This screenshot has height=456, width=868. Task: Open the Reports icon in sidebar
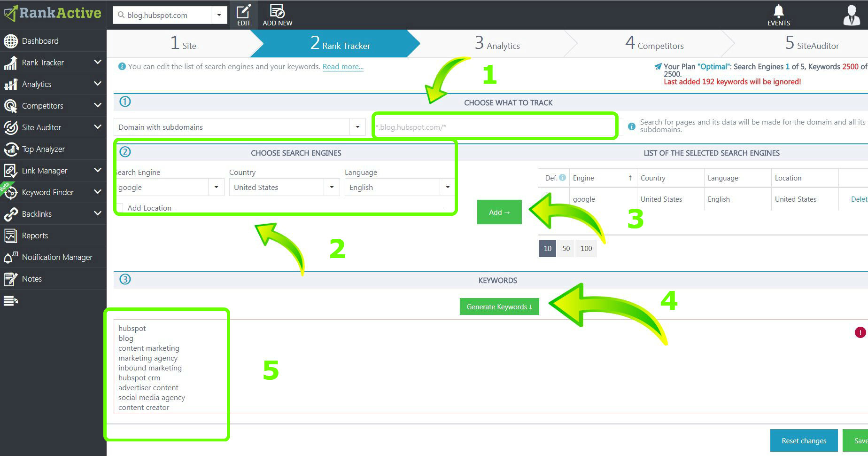[x=10, y=236]
